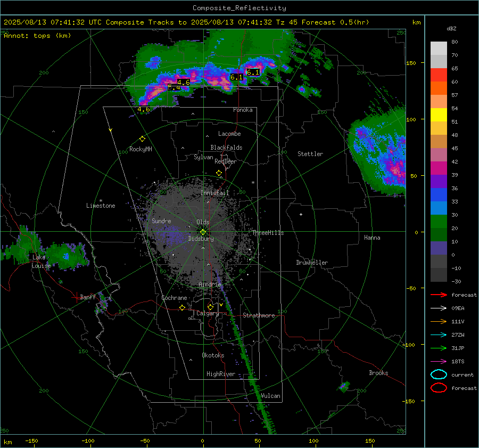Click the Calgary city label
This screenshot has height=448, width=479.
[x=208, y=313]
